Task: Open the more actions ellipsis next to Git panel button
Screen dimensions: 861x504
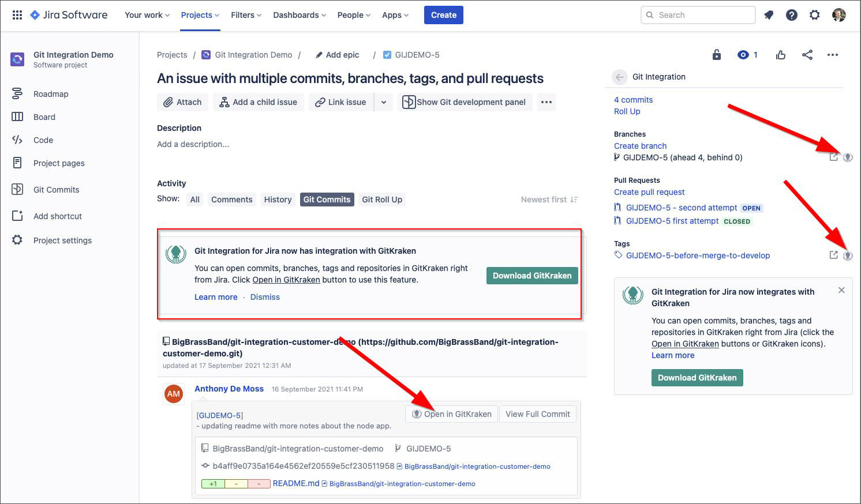Action: [x=546, y=102]
